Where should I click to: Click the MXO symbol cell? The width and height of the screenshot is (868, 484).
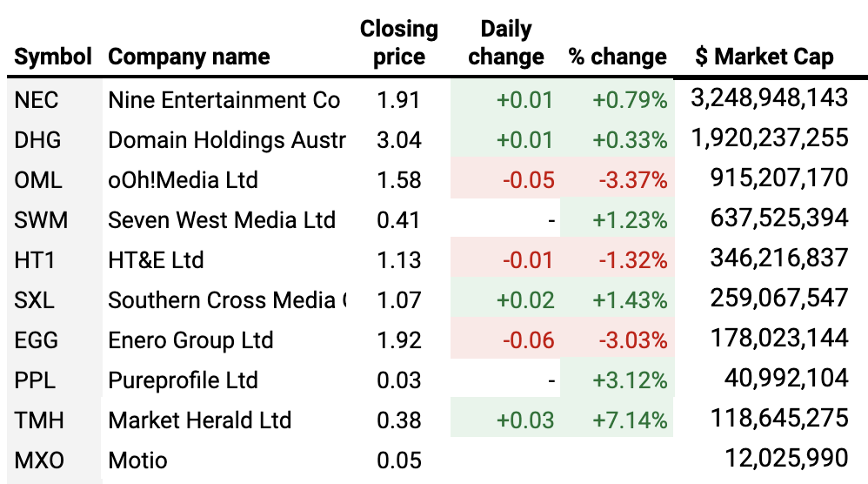pyautogui.click(x=39, y=460)
